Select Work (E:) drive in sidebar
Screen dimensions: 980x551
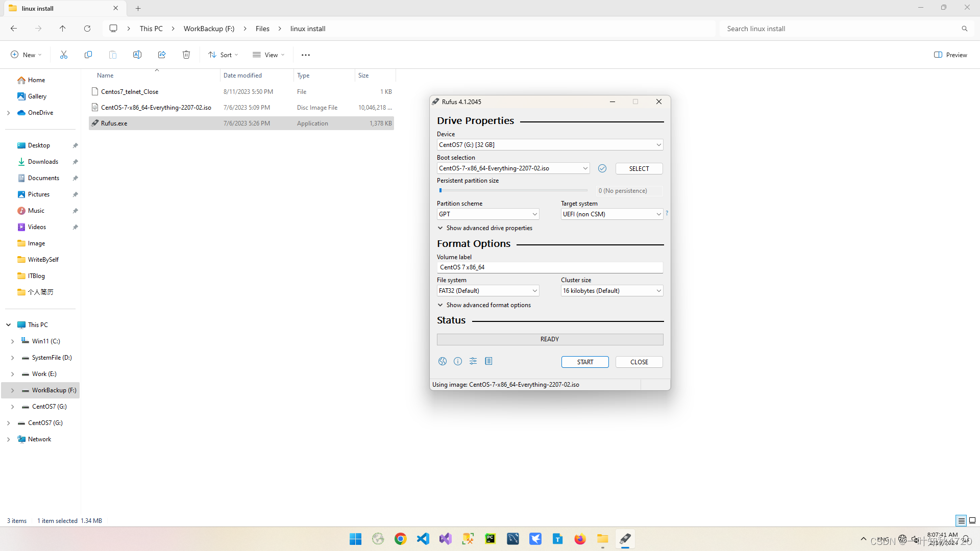pos(44,374)
